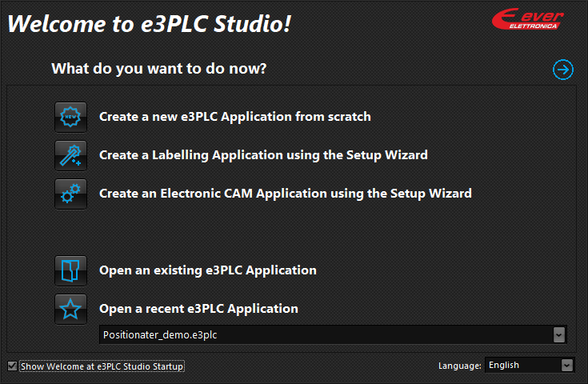Click 'Show Welcome at e3PLC Studio Startup' label
Viewport: 588px width, 384px height.
click(x=102, y=366)
